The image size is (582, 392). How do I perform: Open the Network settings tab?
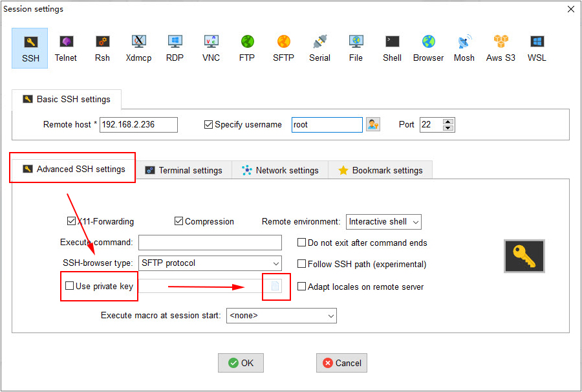pyautogui.click(x=280, y=170)
